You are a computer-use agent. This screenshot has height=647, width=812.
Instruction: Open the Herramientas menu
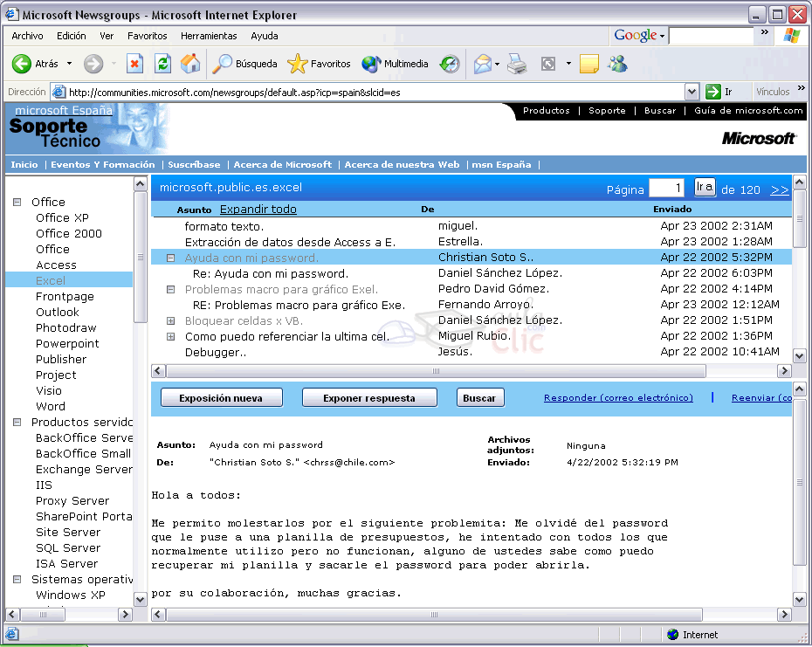pyautogui.click(x=209, y=36)
